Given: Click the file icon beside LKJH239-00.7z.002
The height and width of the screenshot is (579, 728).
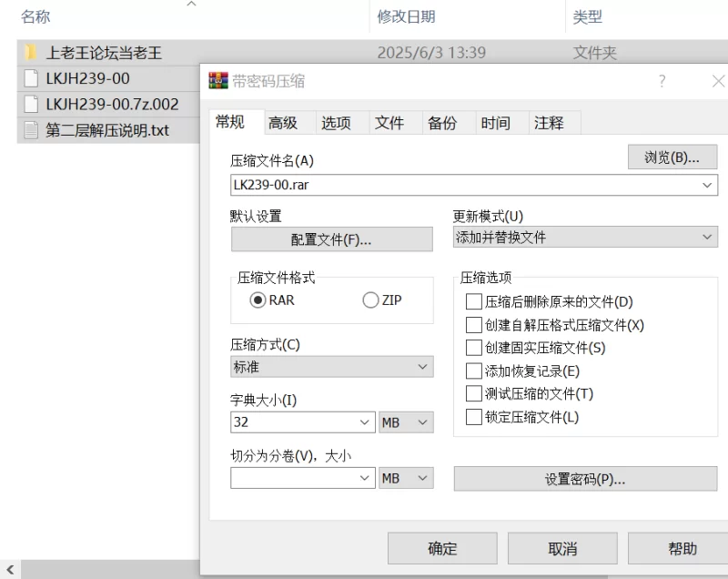Looking at the screenshot, I should (x=31, y=104).
